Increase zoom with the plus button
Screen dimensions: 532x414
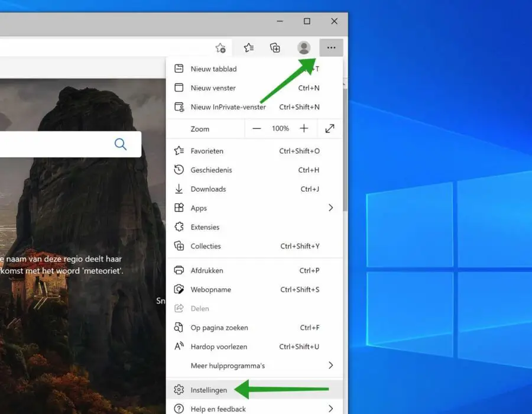304,128
